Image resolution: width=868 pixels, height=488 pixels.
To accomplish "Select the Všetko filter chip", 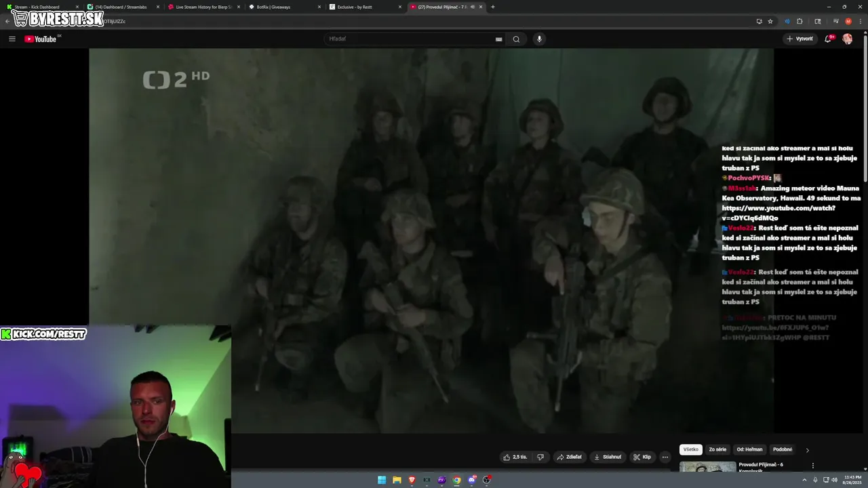I will pos(690,449).
